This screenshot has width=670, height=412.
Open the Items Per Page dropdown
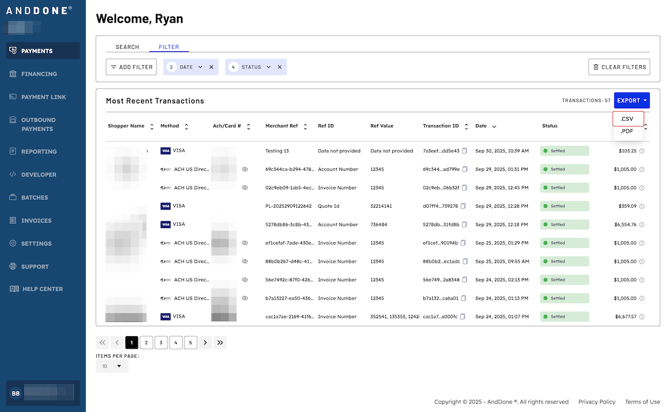(x=111, y=366)
